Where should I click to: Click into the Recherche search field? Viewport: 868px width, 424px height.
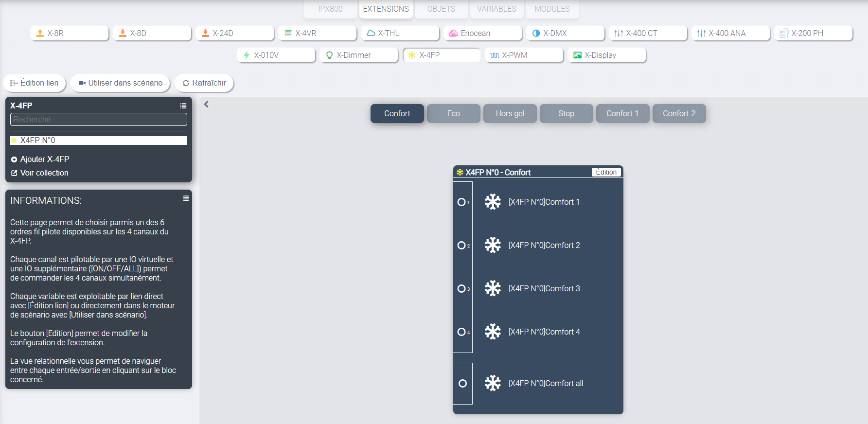[x=99, y=119]
